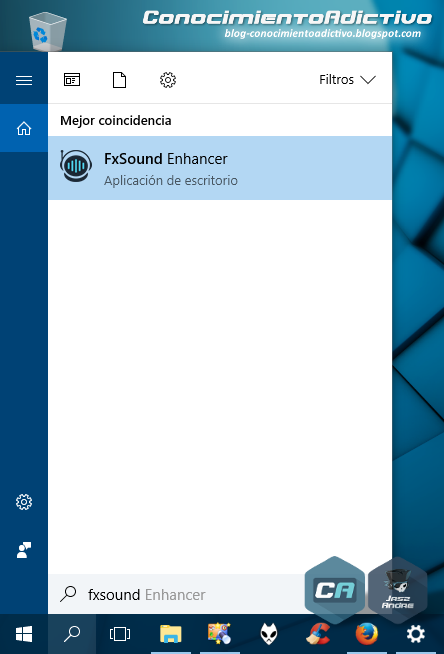Filter results by Documents icon
This screenshot has height=654, width=444.
119,80
